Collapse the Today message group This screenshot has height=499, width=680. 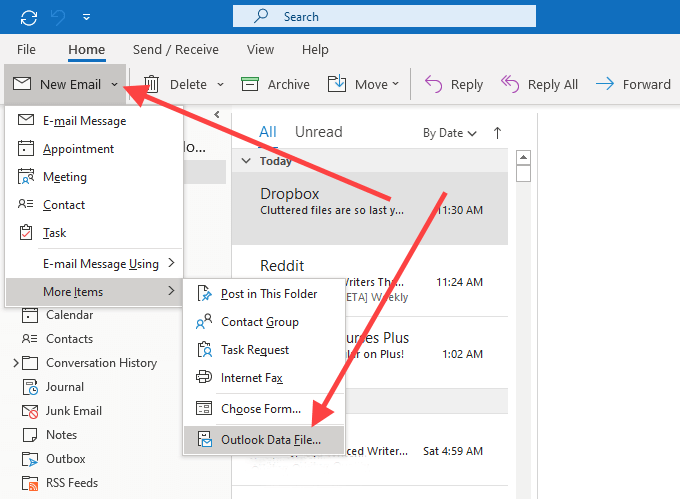246,161
